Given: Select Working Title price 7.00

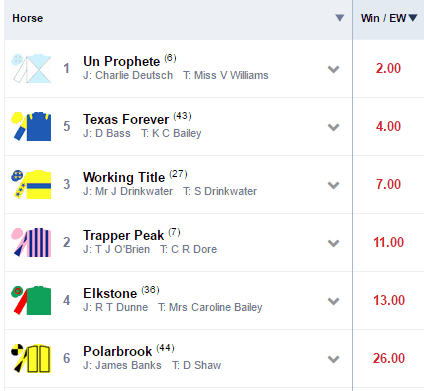Looking at the screenshot, I should 388,184.
